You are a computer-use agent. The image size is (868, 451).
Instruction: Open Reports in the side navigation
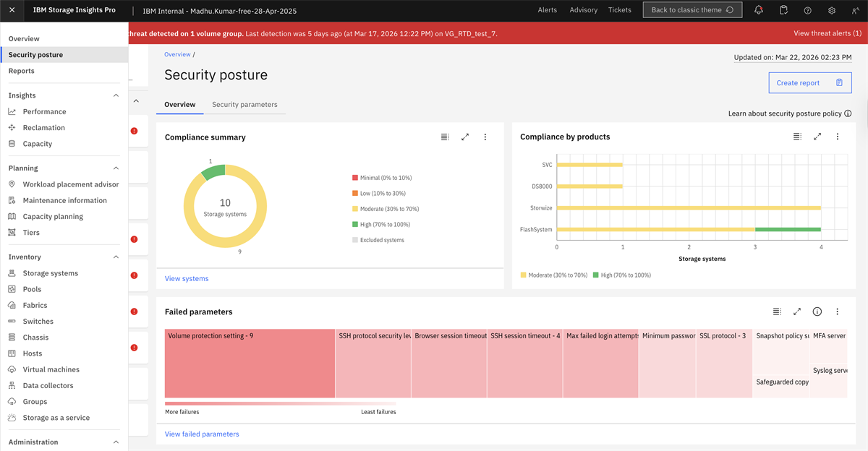coord(22,71)
